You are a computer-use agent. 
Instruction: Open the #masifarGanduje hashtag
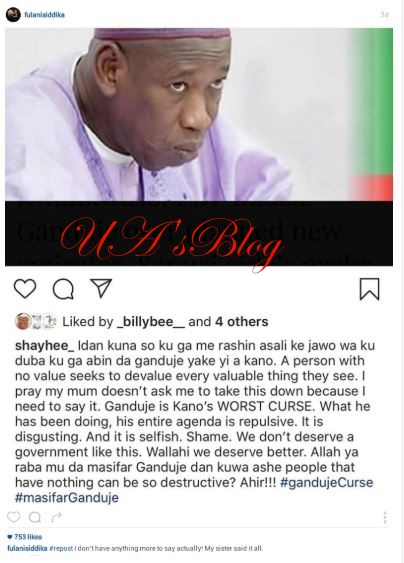pyautogui.click(x=67, y=498)
